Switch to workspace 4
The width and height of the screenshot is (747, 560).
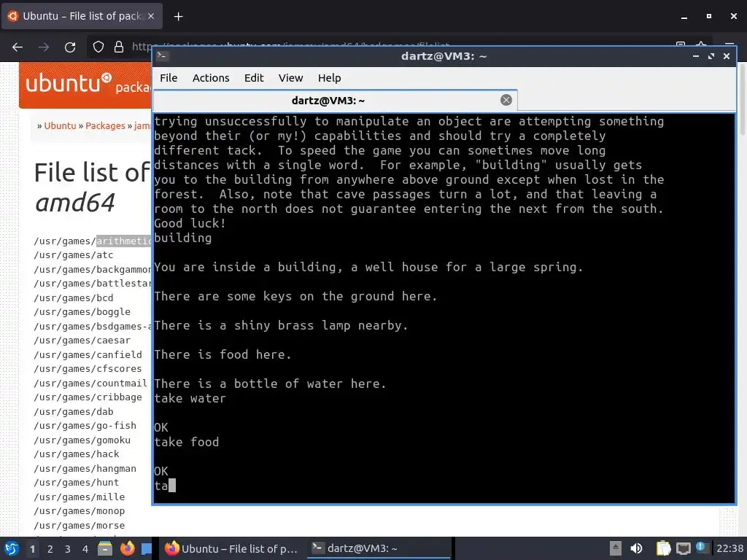tap(85, 549)
